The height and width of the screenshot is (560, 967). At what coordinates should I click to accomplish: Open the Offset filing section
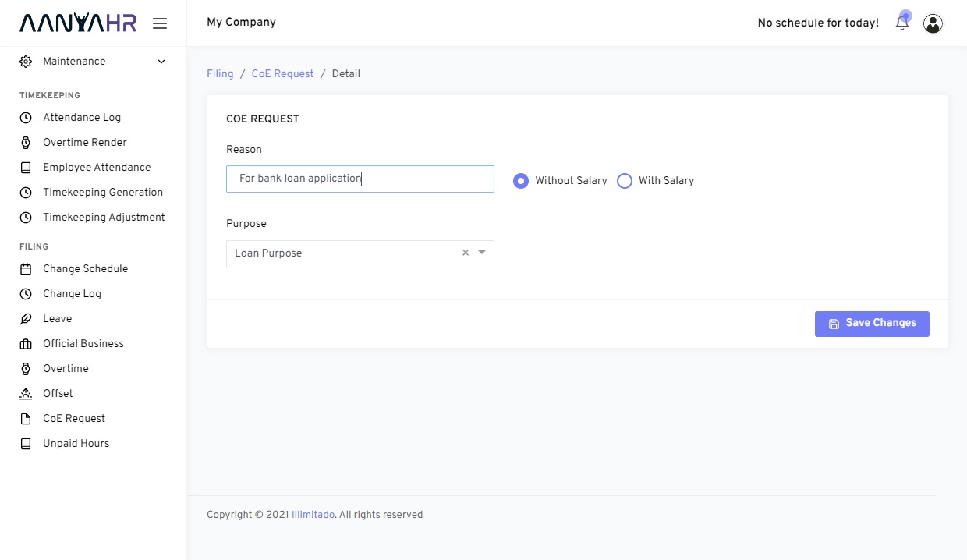click(x=58, y=393)
